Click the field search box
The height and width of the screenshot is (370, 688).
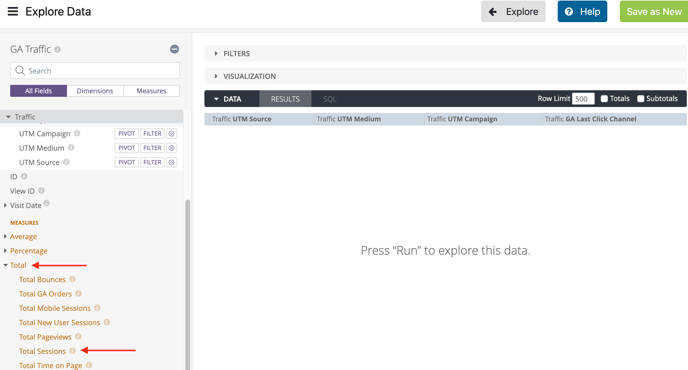[x=95, y=71]
